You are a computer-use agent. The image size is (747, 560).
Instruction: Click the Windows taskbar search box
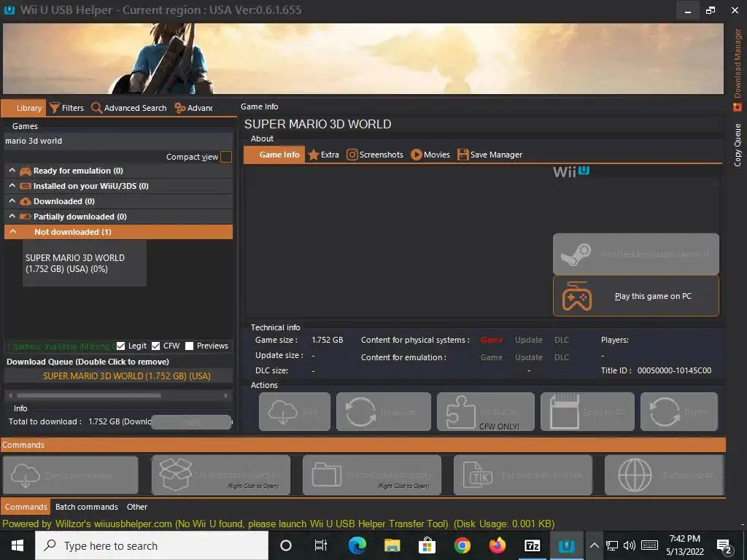(152, 545)
